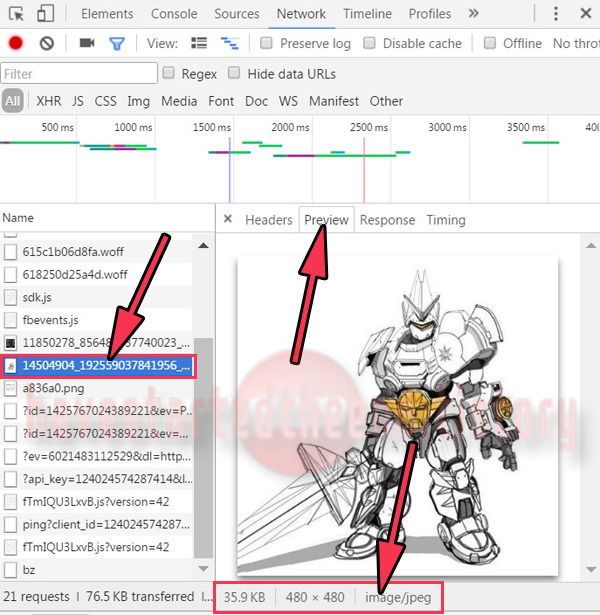Image resolution: width=600 pixels, height=615 pixels.
Task: Filter requests by XHR
Action: tap(49, 101)
